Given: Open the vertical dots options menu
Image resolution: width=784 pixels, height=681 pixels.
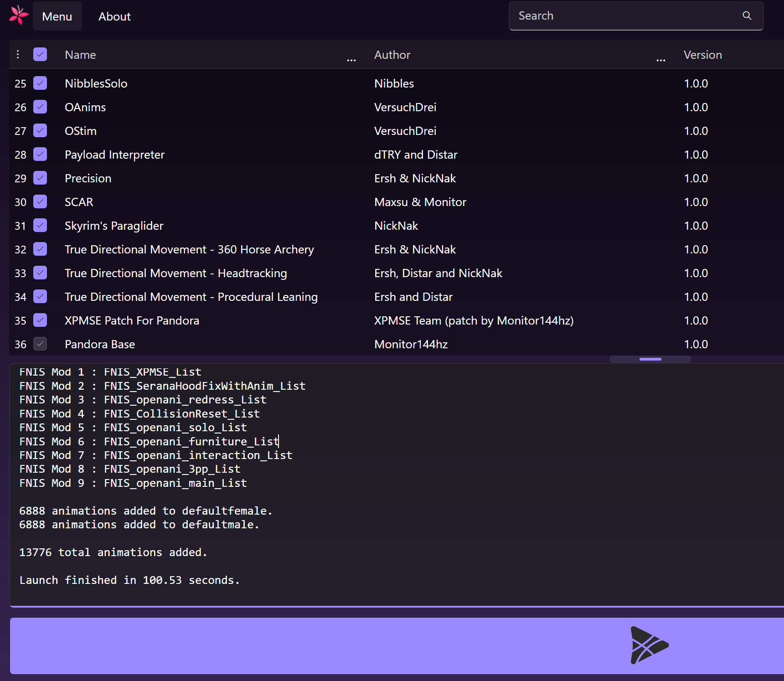Looking at the screenshot, I should (x=18, y=55).
